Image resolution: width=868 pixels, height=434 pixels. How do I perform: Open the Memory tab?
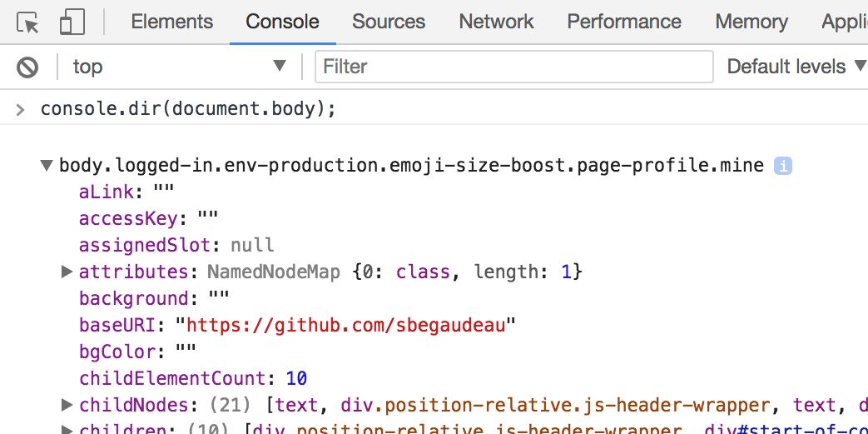[x=751, y=22]
